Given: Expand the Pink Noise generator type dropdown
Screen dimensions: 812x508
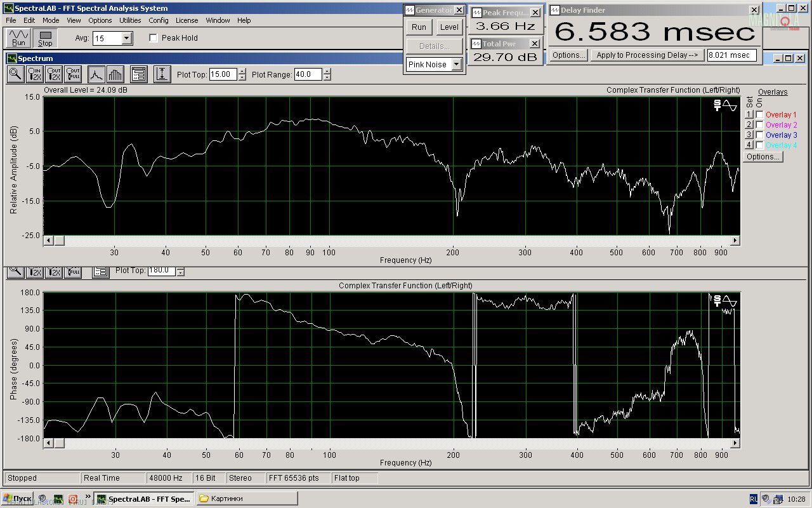Looking at the screenshot, I should point(456,65).
